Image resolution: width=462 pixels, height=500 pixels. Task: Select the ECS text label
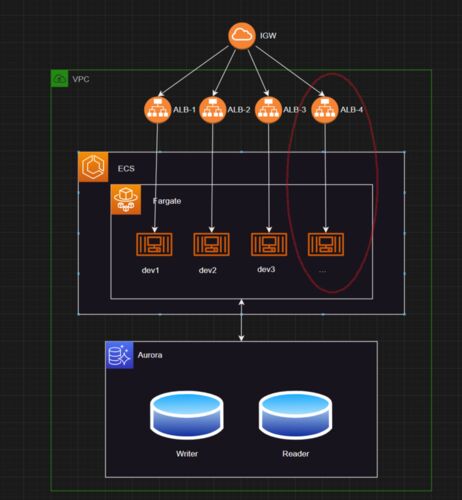point(126,168)
